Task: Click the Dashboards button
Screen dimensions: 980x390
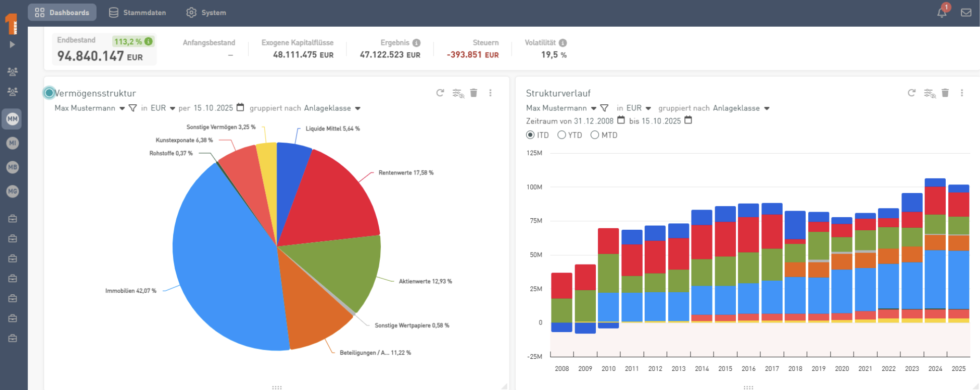Action: 62,13
